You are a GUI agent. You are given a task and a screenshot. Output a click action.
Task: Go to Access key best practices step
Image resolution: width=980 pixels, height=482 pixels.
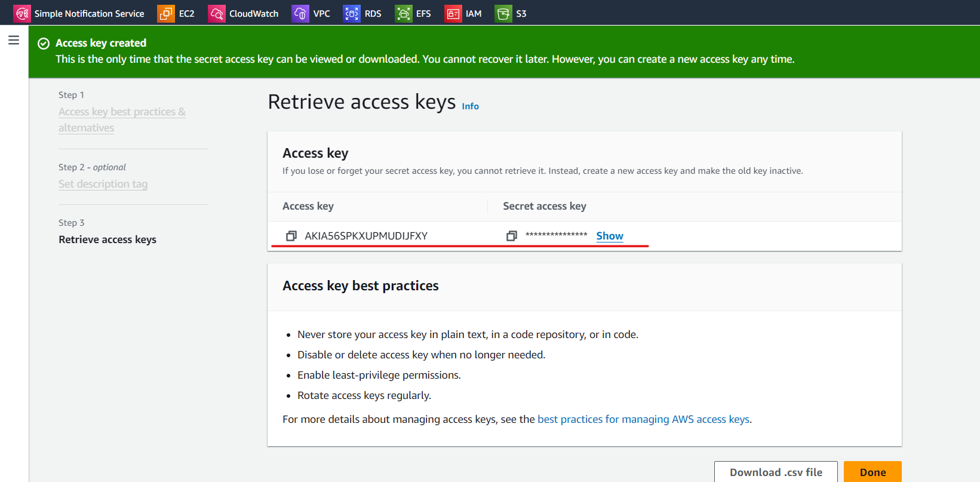click(x=122, y=119)
